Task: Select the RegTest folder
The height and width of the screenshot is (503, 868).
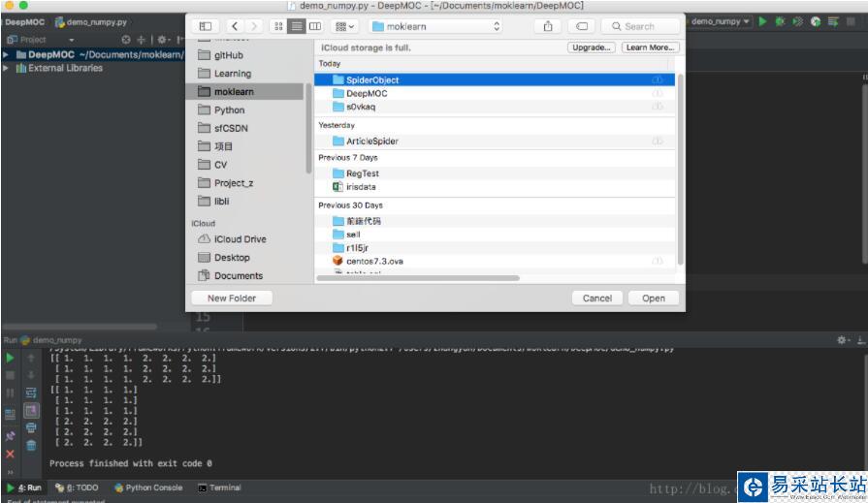Action: pos(495,173)
